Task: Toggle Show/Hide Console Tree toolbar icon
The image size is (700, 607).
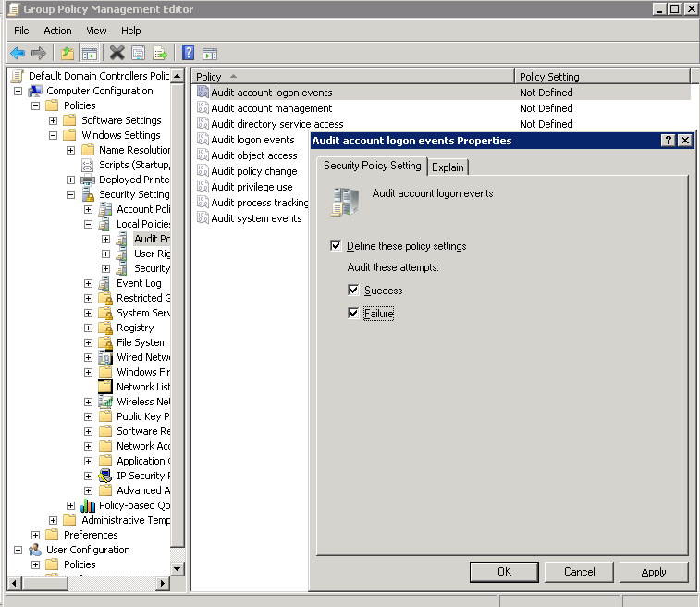Action: click(x=89, y=54)
